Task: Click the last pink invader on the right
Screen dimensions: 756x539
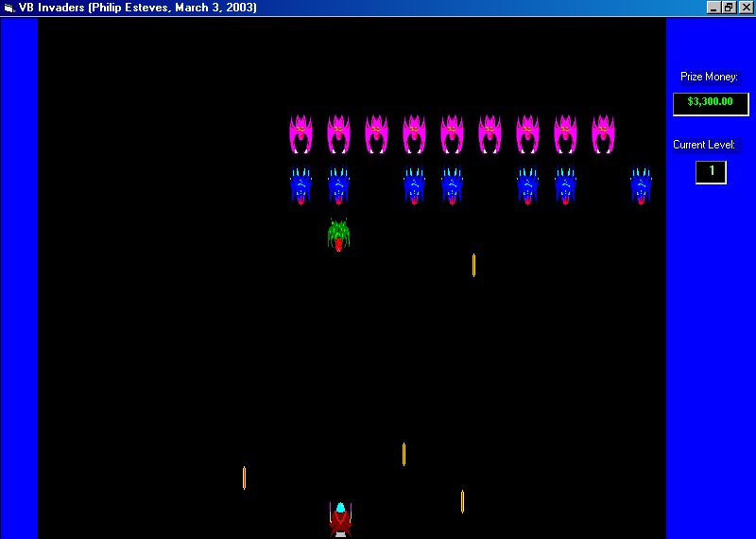Action: pos(603,134)
